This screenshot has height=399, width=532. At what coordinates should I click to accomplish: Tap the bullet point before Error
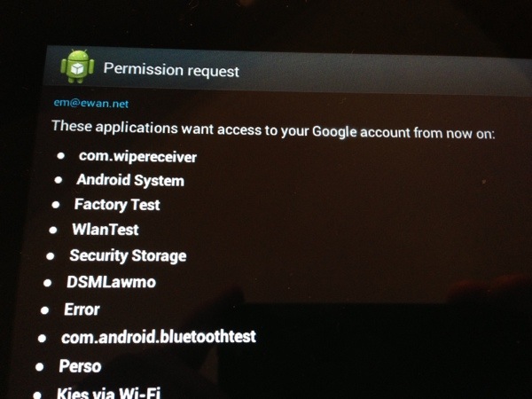(43, 310)
